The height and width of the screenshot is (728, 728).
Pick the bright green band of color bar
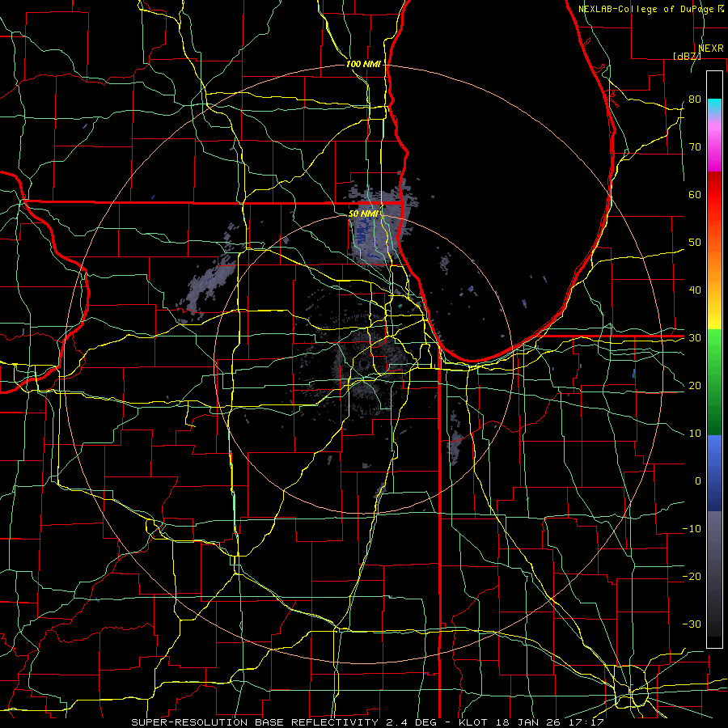tap(714, 353)
